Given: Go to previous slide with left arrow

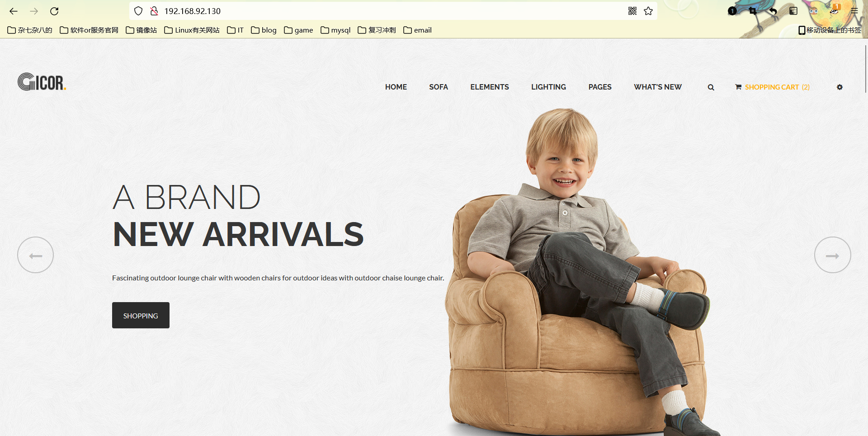Looking at the screenshot, I should tap(35, 255).
